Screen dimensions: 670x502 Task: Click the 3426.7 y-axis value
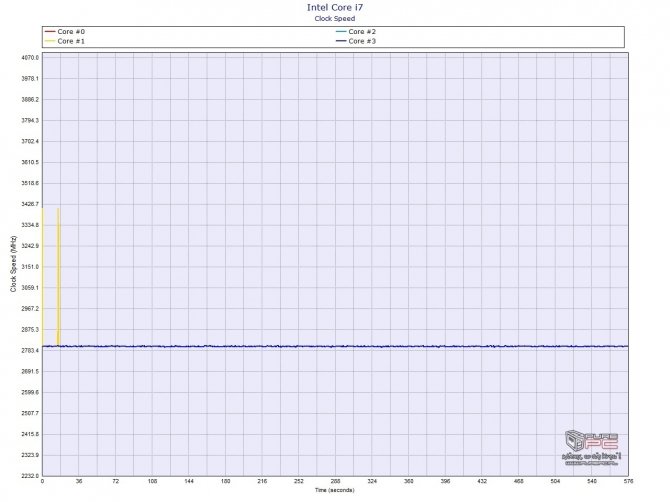(x=30, y=204)
